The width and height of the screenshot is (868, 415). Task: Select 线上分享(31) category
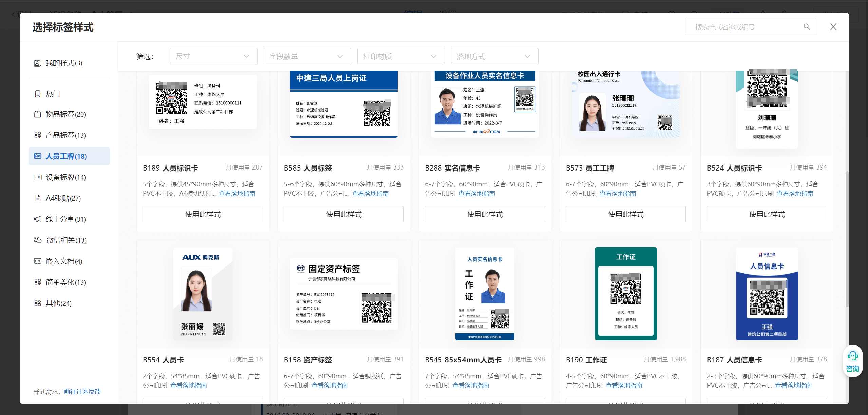[x=69, y=219]
